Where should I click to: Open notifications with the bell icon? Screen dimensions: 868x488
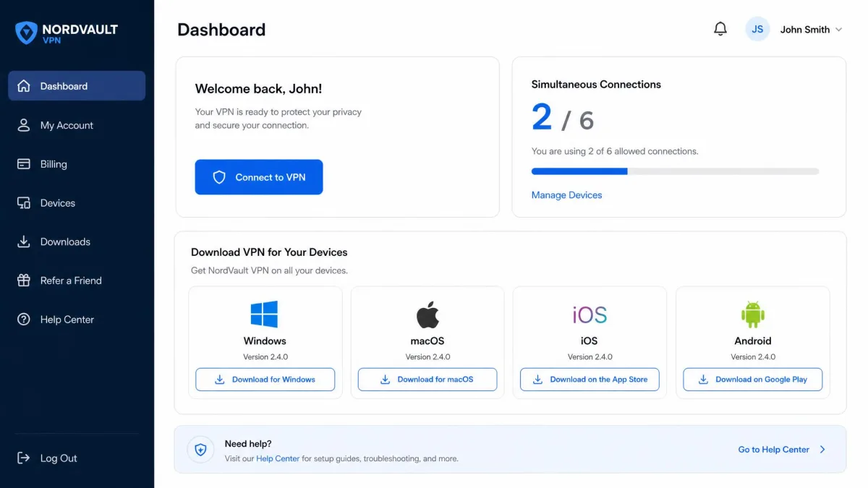click(720, 30)
